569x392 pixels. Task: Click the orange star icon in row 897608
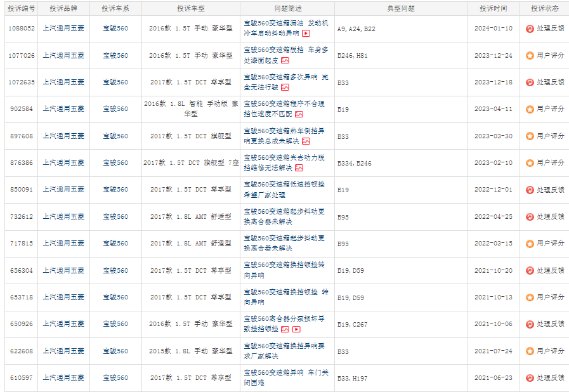(530, 136)
